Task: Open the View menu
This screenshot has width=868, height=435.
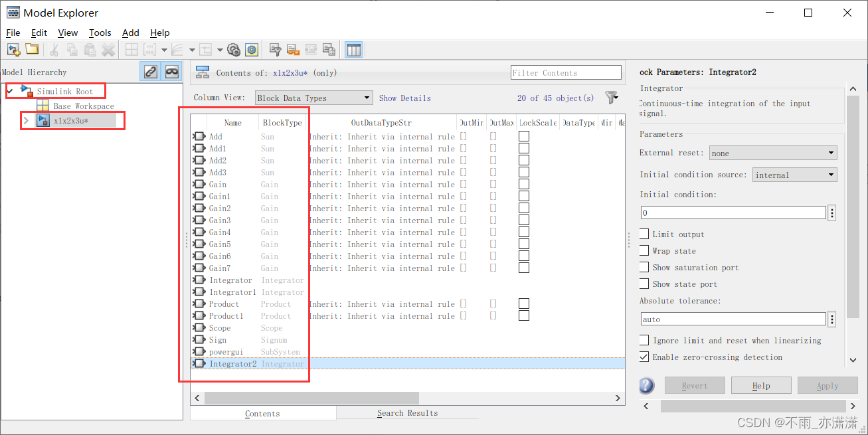Action: [68, 33]
